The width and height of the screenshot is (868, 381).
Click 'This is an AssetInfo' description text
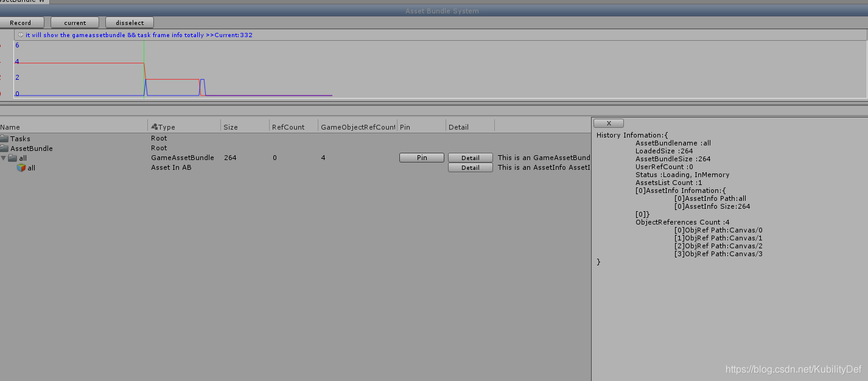click(x=544, y=167)
